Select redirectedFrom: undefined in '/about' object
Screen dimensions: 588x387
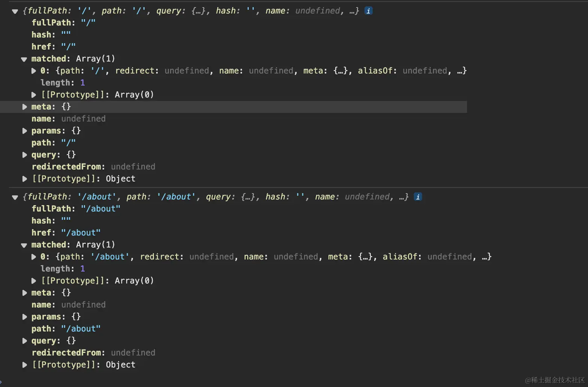click(93, 353)
